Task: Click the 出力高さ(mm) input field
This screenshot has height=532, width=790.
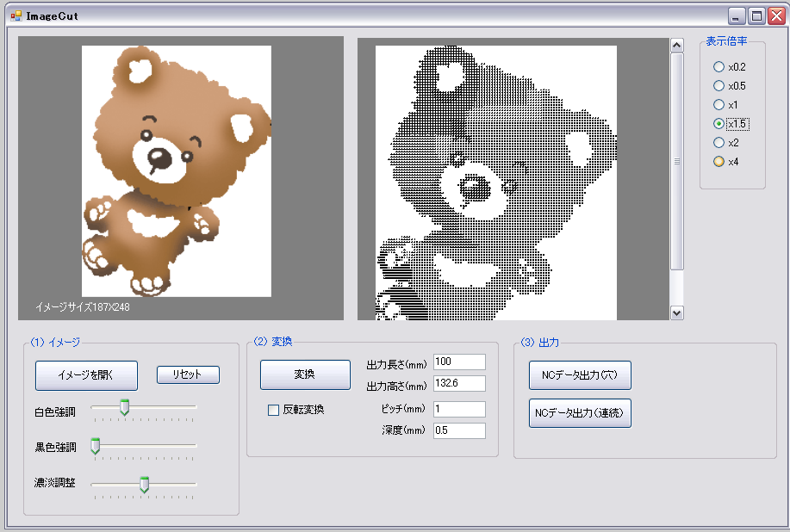Action: [x=459, y=384]
